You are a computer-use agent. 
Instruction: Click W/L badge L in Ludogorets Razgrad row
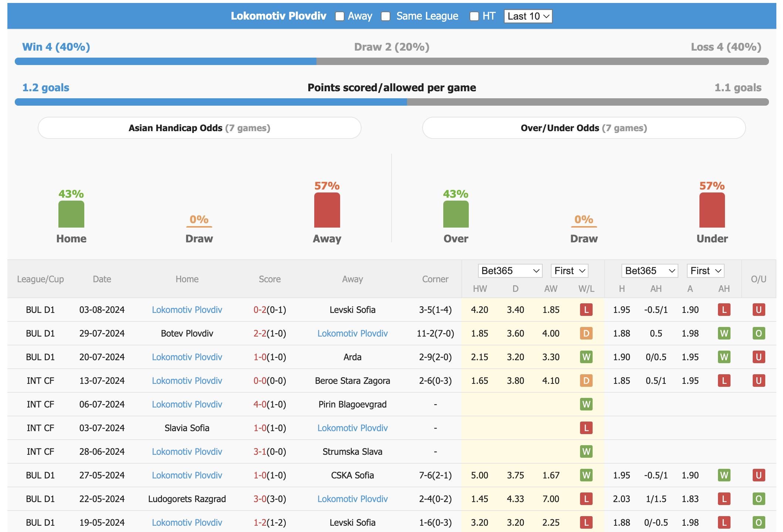[586, 499]
